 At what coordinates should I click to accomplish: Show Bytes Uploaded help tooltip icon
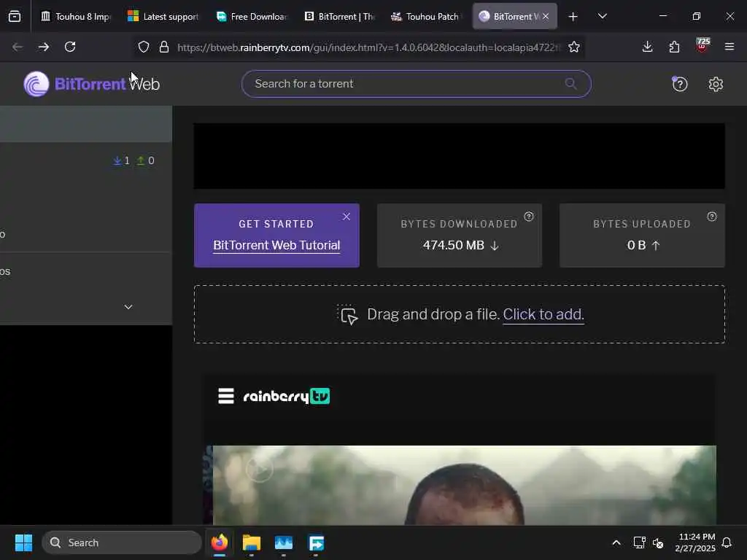(712, 217)
